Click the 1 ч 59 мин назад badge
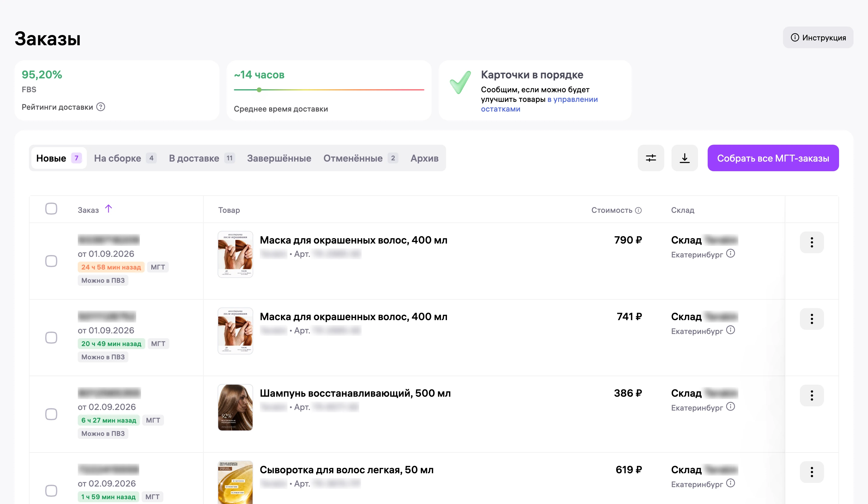This screenshot has height=504, width=868. pos(108,496)
